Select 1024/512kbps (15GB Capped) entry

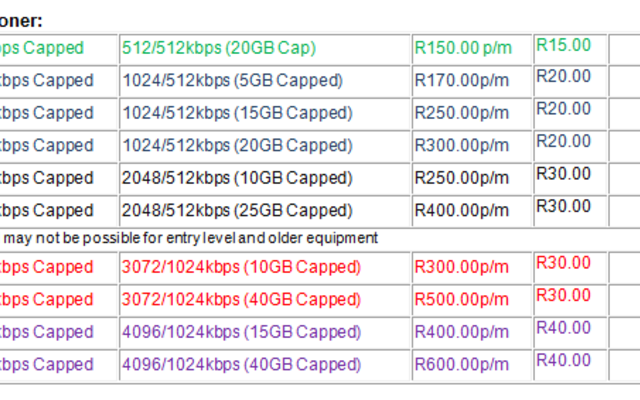tap(237, 113)
